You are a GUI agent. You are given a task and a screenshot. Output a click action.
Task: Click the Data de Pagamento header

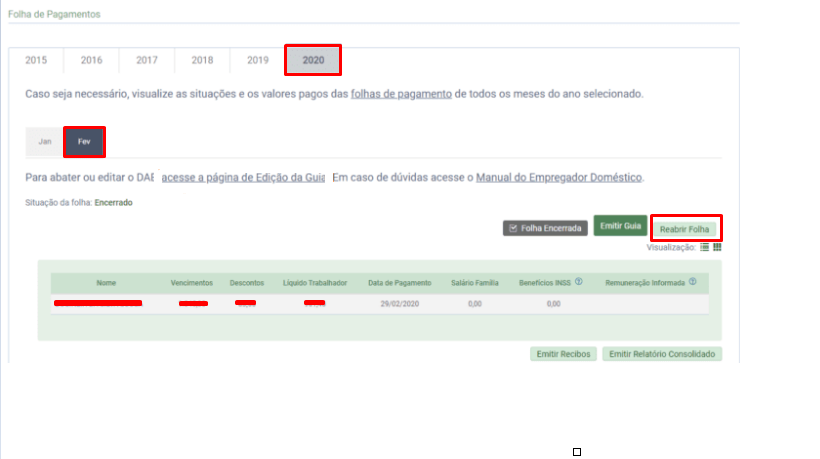[400, 283]
